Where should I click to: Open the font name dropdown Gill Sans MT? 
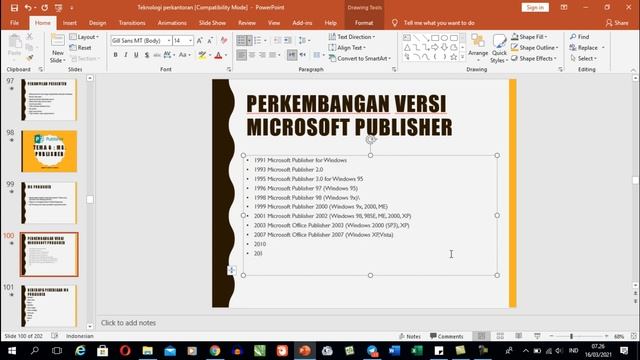pos(169,40)
